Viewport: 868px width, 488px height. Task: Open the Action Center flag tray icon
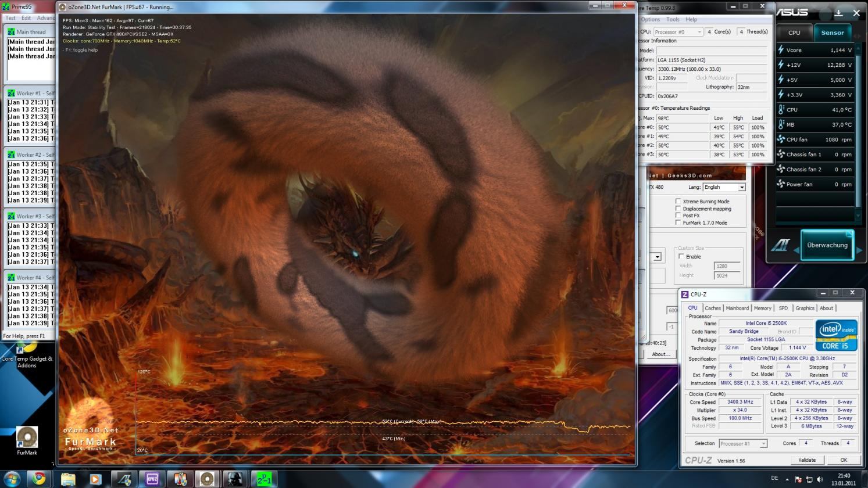coord(798,479)
